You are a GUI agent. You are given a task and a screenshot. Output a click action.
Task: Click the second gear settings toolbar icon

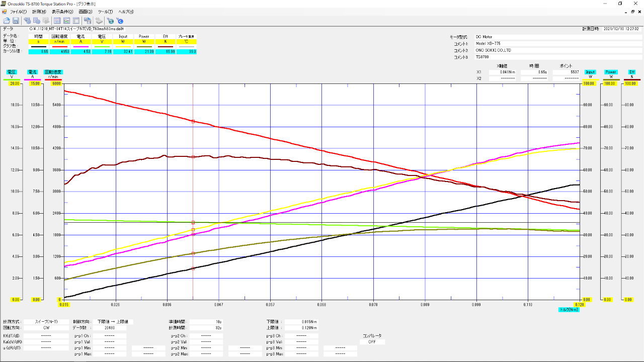(x=36, y=21)
